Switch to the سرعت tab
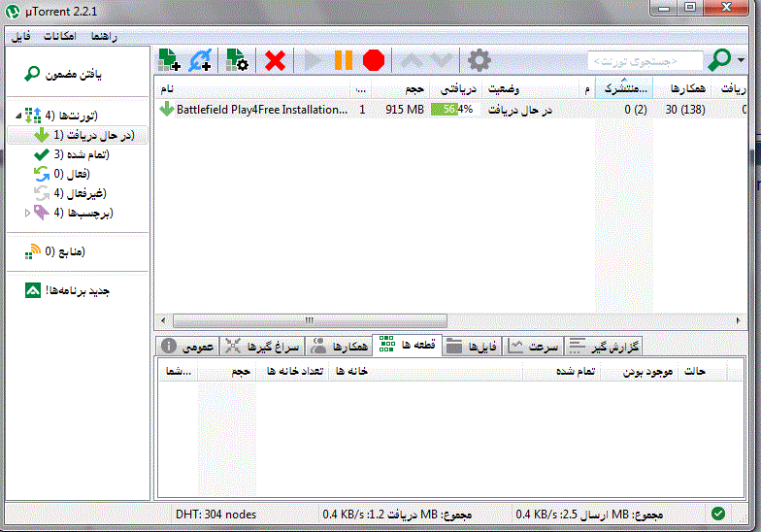761x532 pixels. [x=533, y=346]
